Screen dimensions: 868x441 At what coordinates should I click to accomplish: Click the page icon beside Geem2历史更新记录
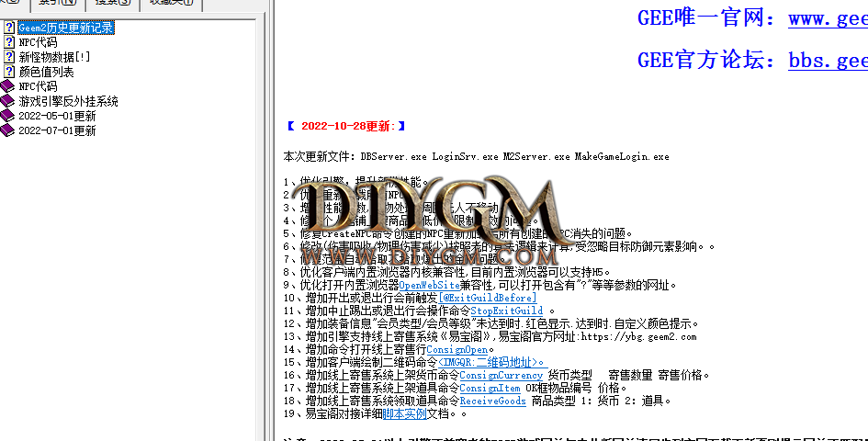pyautogui.click(x=9, y=28)
